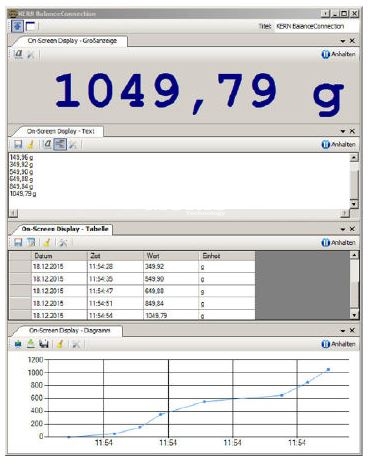Open the Diagramm panel dropdown arrow
The image size is (372, 465).
click(343, 330)
